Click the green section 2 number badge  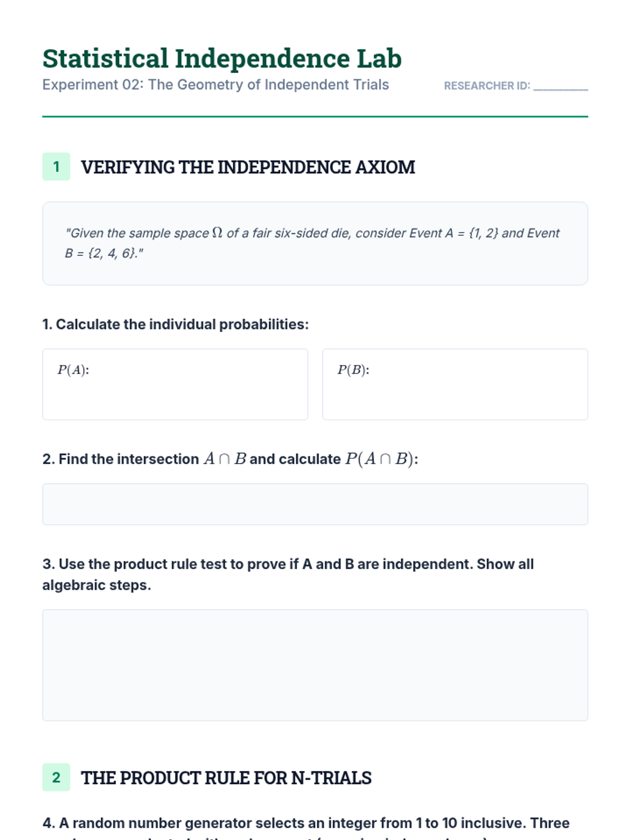(x=56, y=778)
